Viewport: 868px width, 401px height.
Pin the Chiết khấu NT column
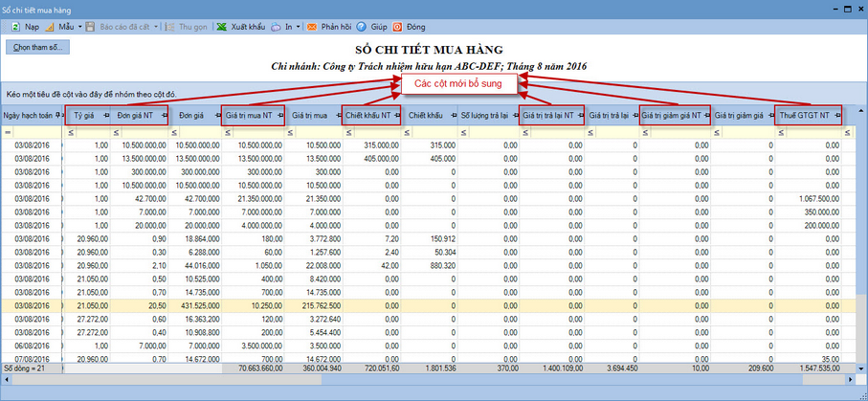coord(396,115)
